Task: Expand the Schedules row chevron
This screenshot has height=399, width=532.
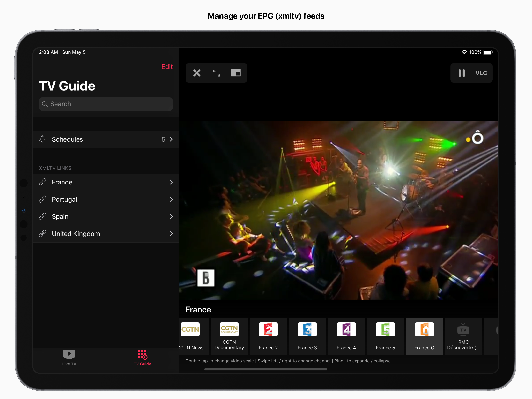Action: tap(171, 139)
